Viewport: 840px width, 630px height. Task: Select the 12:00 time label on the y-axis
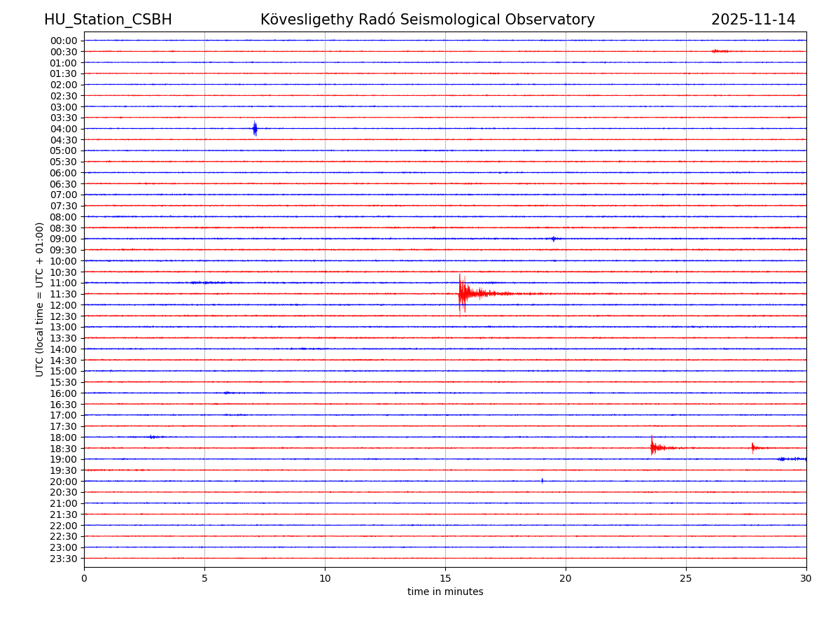tap(64, 305)
